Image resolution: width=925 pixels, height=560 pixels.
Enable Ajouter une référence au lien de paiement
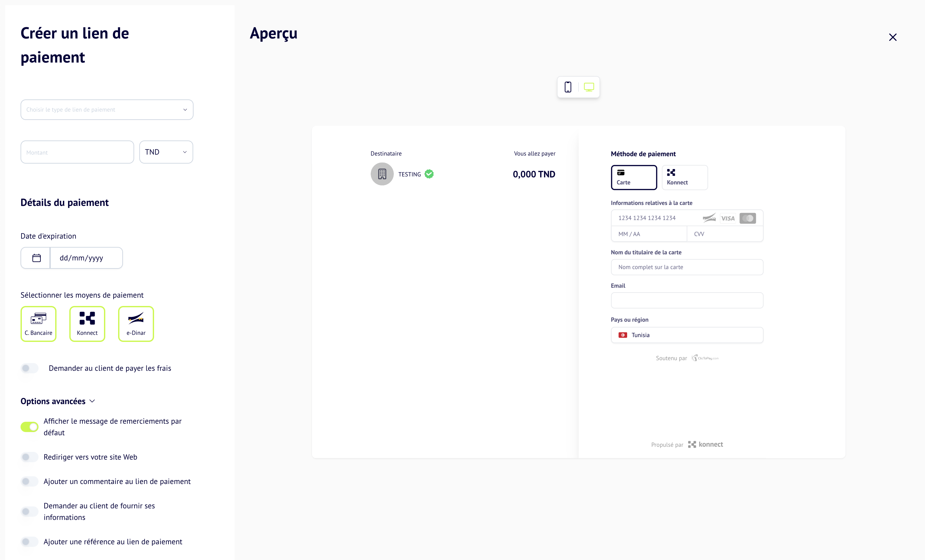pyautogui.click(x=29, y=542)
